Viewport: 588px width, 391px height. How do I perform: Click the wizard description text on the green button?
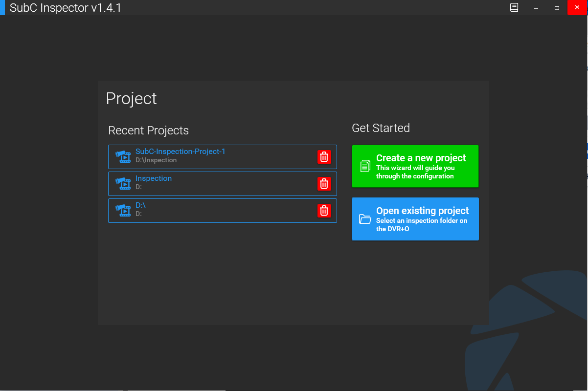(x=415, y=172)
